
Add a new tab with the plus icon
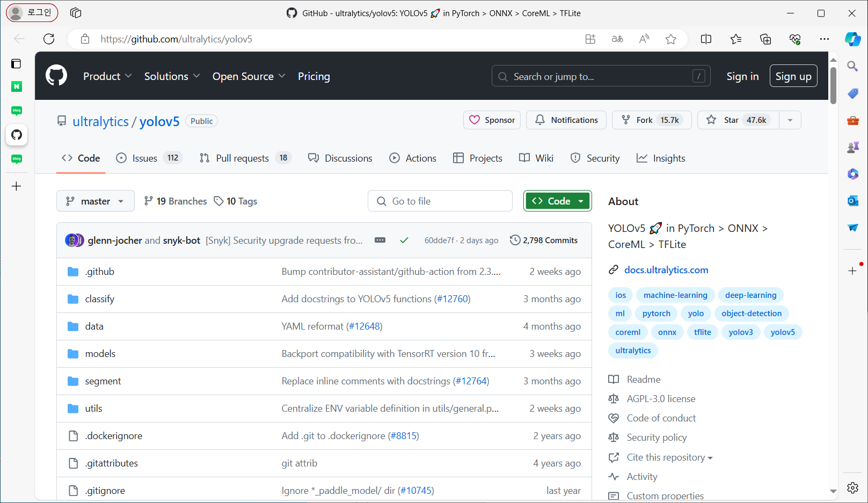[x=17, y=186]
